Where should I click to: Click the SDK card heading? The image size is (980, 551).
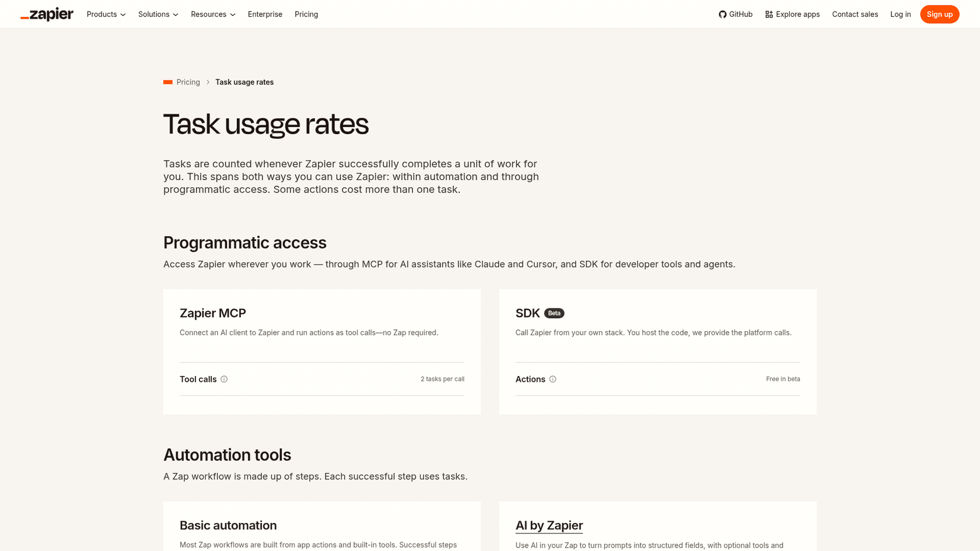point(527,313)
